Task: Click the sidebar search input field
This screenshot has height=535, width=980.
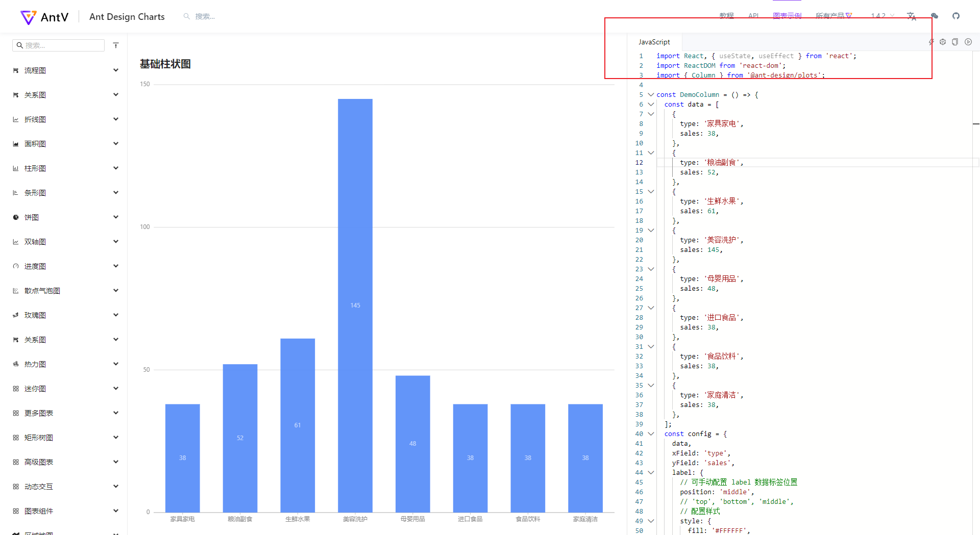Action: click(58, 45)
